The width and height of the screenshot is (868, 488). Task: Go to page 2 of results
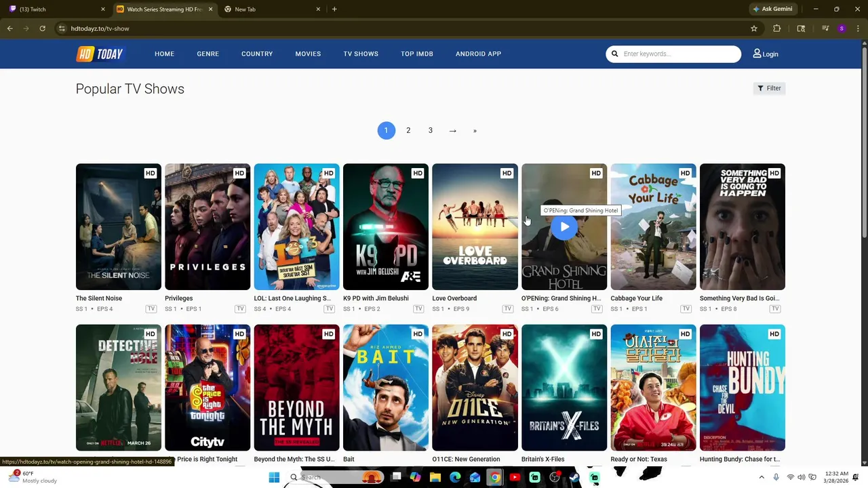click(x=408, y=131)
